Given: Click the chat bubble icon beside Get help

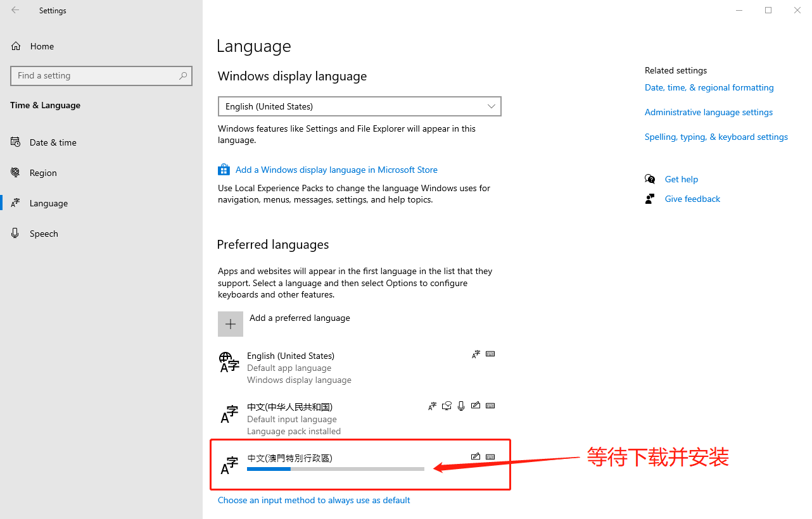Looking at the screenshot, I should pos(650,179).
